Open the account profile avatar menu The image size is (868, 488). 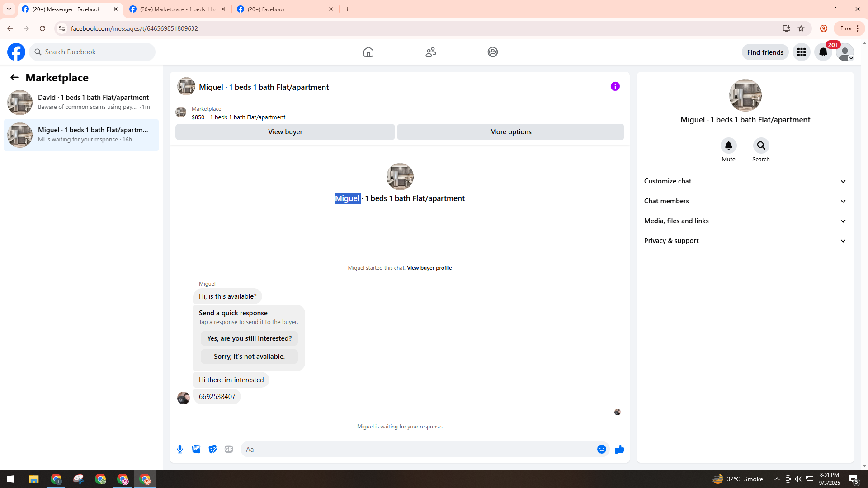(845, 52)
